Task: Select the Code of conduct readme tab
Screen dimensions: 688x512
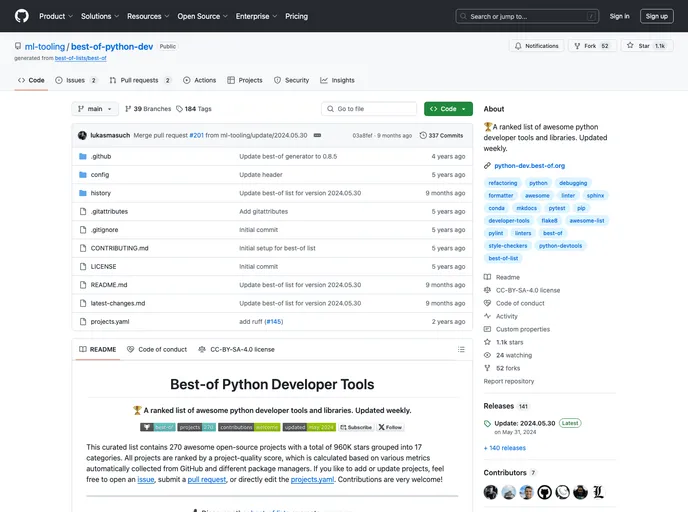Action: coord(157,349)
